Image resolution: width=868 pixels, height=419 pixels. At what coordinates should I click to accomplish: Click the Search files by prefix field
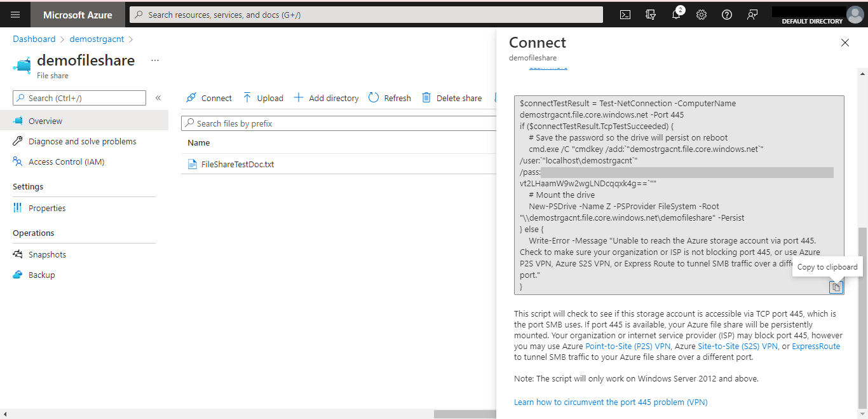[339, 123]
